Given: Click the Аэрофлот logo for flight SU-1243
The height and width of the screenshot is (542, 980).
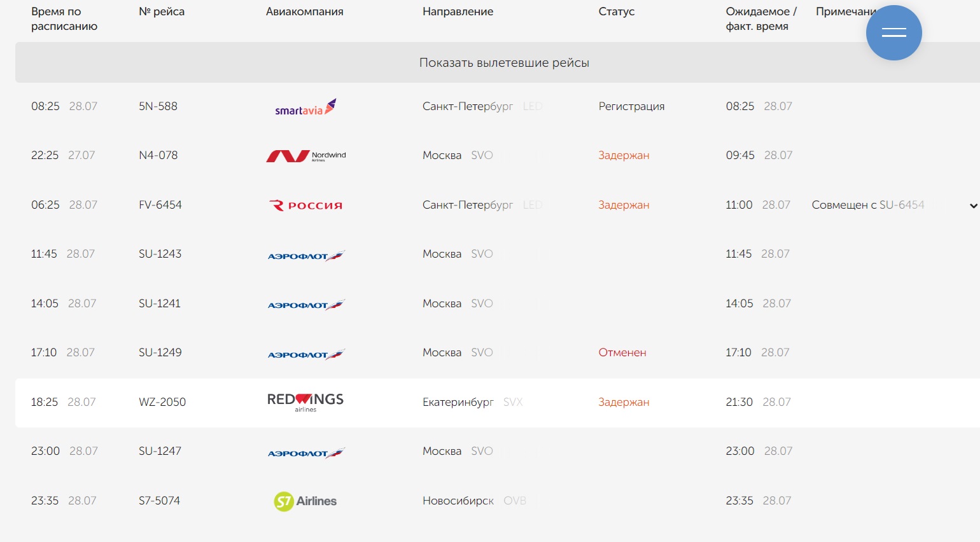Looking at the screenshot, I should coord(305,255).
